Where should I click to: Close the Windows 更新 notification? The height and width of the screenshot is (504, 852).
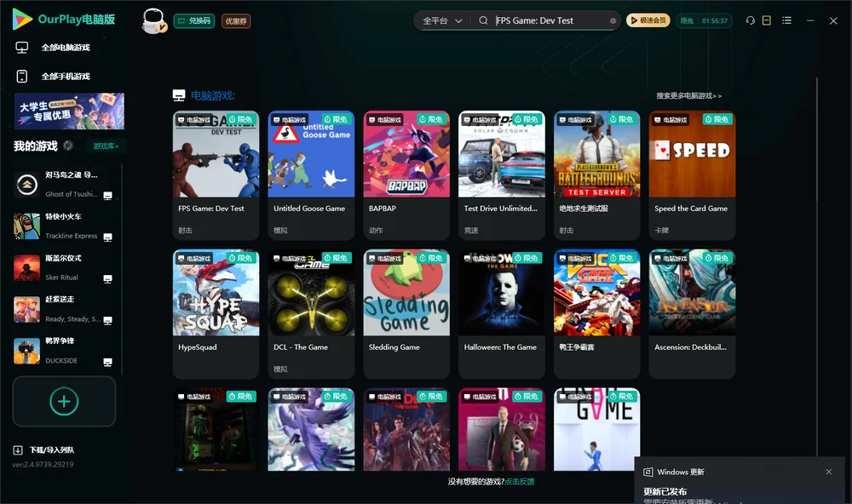pos(829,472)
